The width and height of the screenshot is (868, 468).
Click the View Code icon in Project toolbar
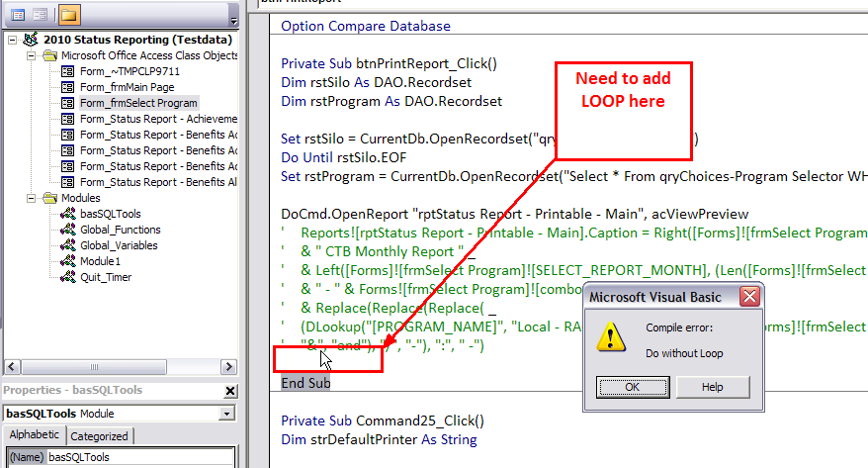tap(18, 15)
